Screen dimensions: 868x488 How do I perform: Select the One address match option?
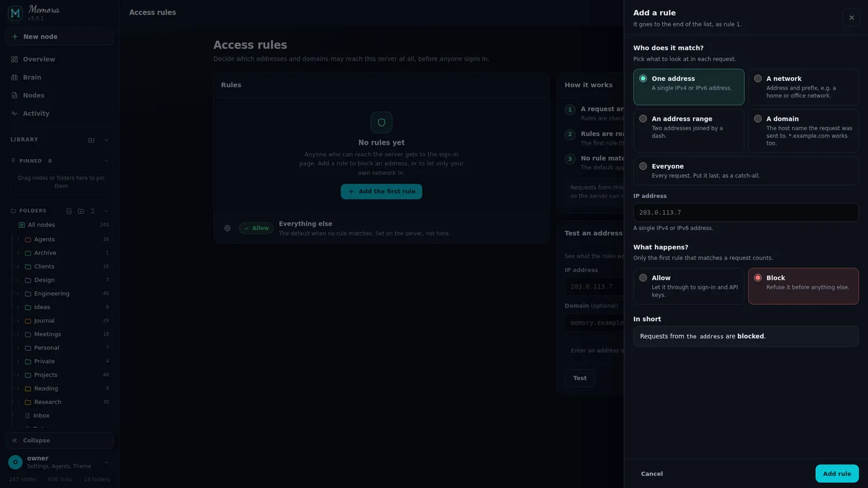click(688, 87)
